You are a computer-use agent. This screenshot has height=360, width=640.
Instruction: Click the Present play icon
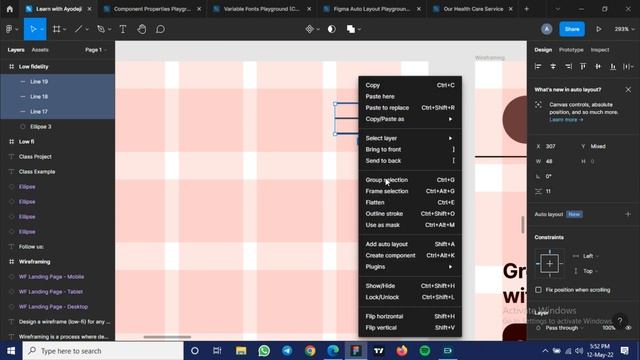pyautogui.click(x=598, y=29)
